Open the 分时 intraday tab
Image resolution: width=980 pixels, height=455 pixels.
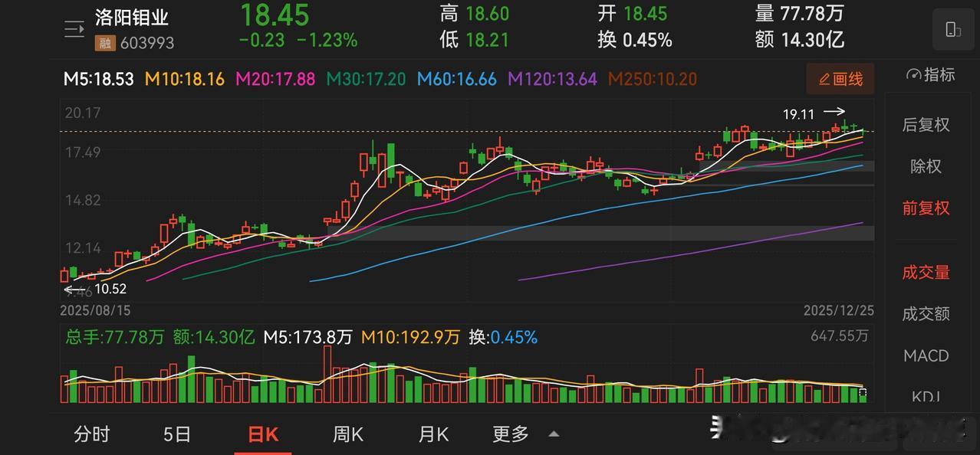click(92, 434)
